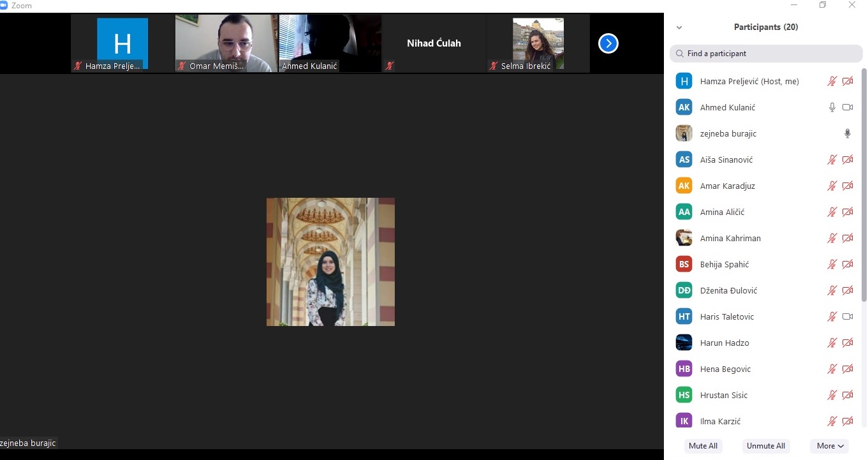
Task: Click Ahmed Kulanić's video camera icon
Action: coord(847,107)
